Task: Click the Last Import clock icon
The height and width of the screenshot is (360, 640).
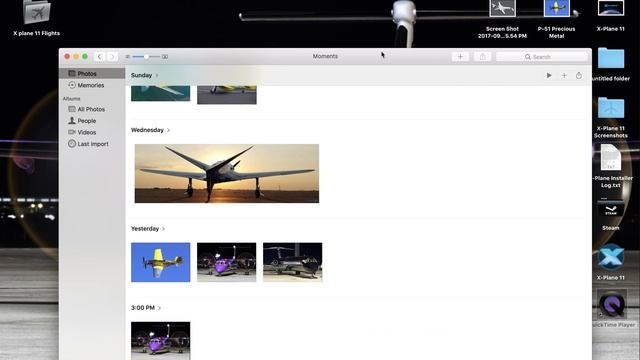Action: (x=72, y=144)
